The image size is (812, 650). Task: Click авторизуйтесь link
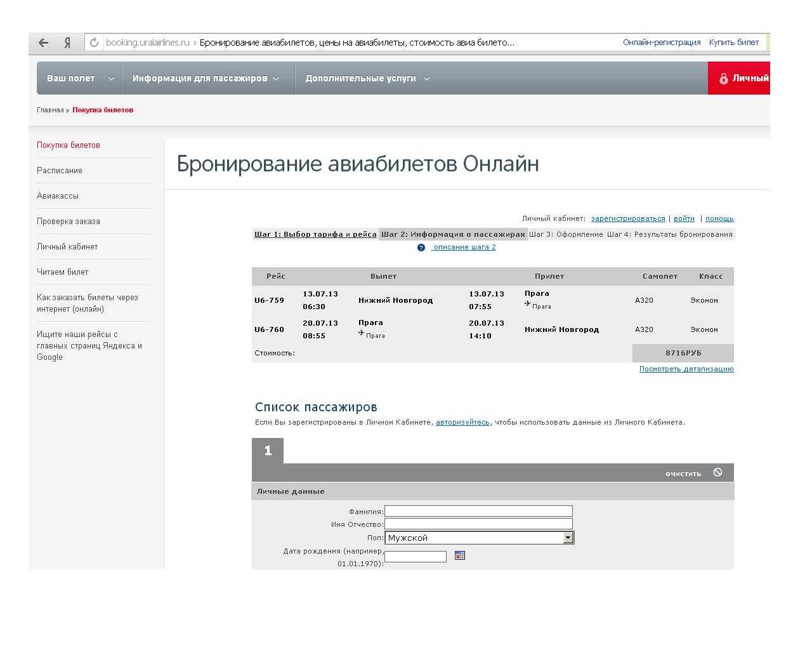pyautogui.click(x=462, y=422)
